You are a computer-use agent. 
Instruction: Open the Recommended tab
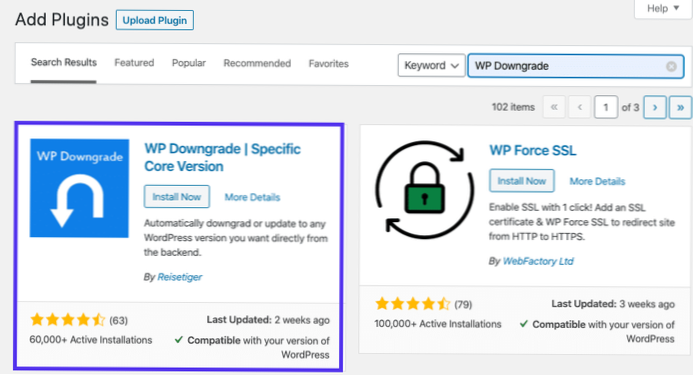click(257, 63)
